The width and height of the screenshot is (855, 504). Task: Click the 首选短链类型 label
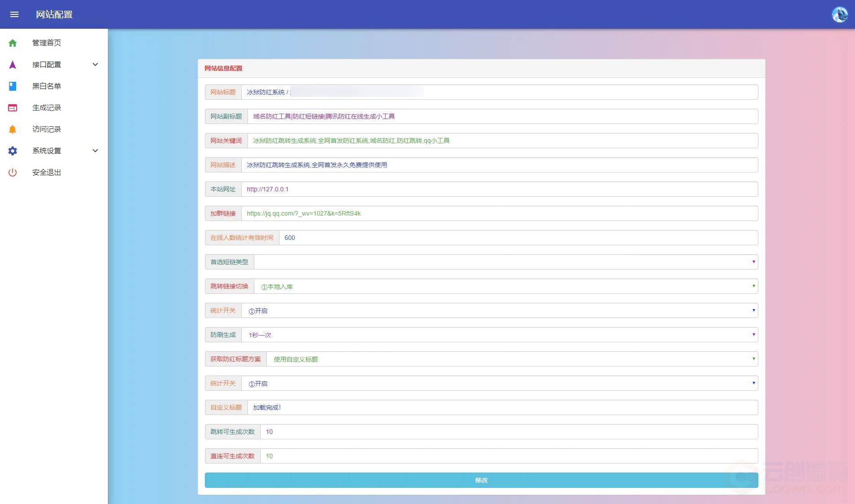pos(229,262)
